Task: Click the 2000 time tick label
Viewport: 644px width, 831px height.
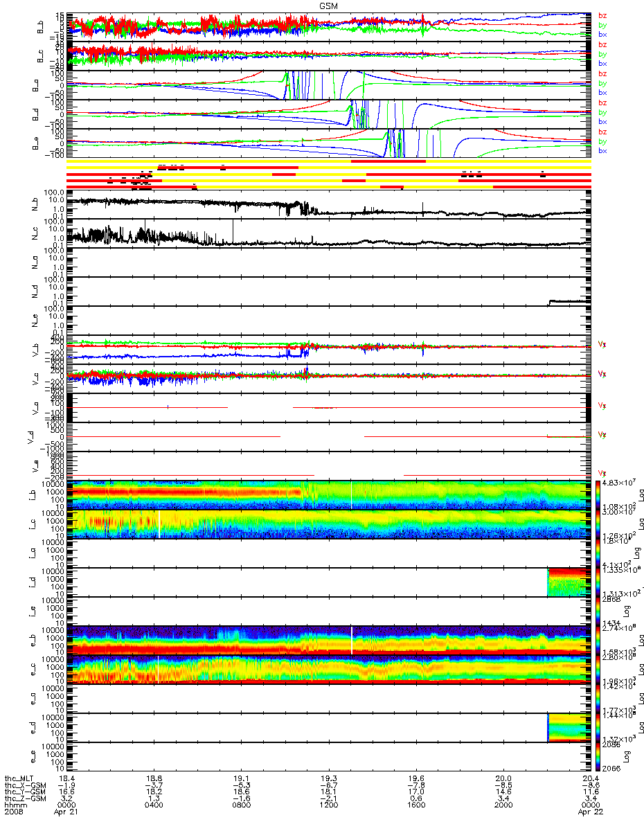Action: (x=503, y=804)
